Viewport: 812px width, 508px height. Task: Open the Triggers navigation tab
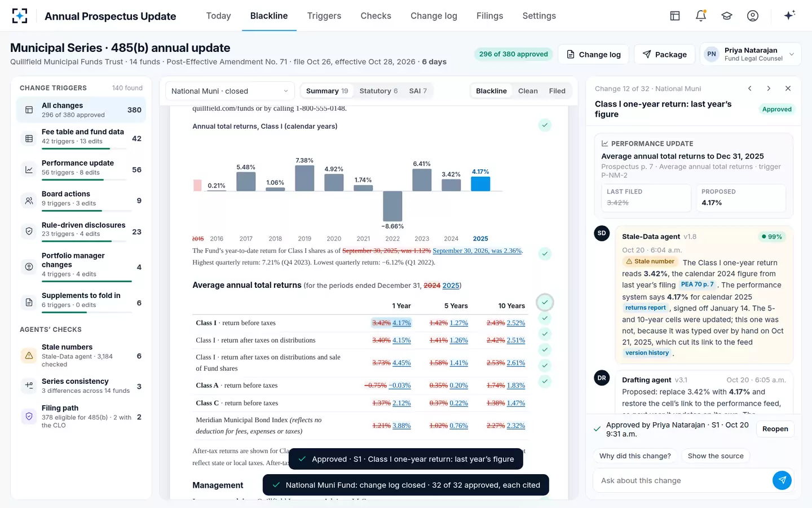[324, 16]
